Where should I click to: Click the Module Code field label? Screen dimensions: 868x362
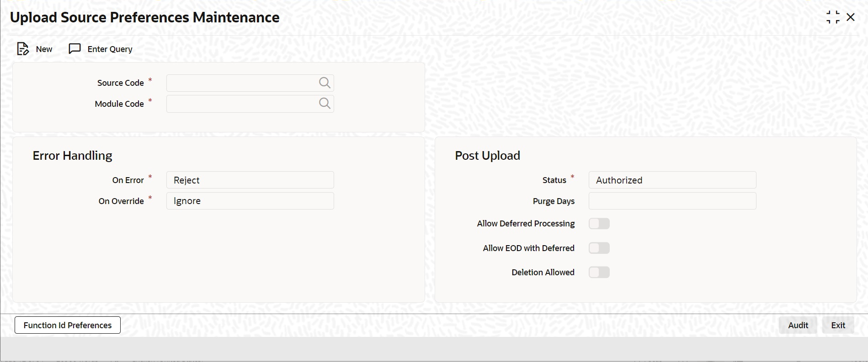tap(119, 104)
